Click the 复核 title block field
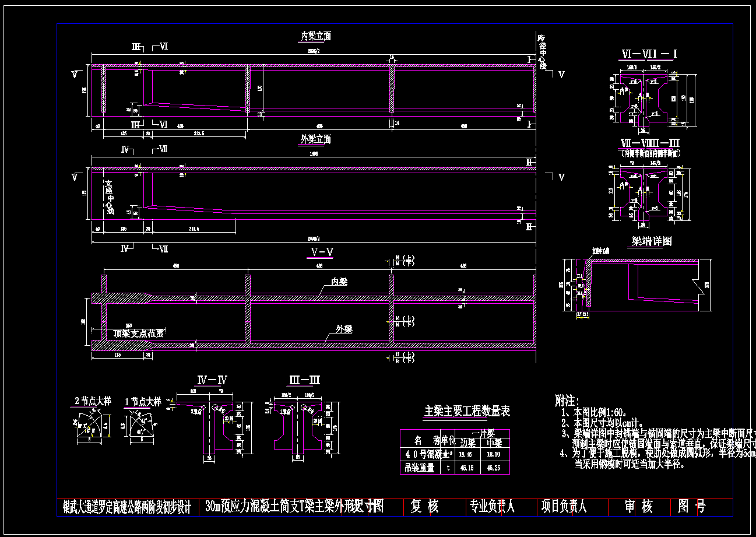Viewport: 756px width, 537px height. click(x=424, y=507)
